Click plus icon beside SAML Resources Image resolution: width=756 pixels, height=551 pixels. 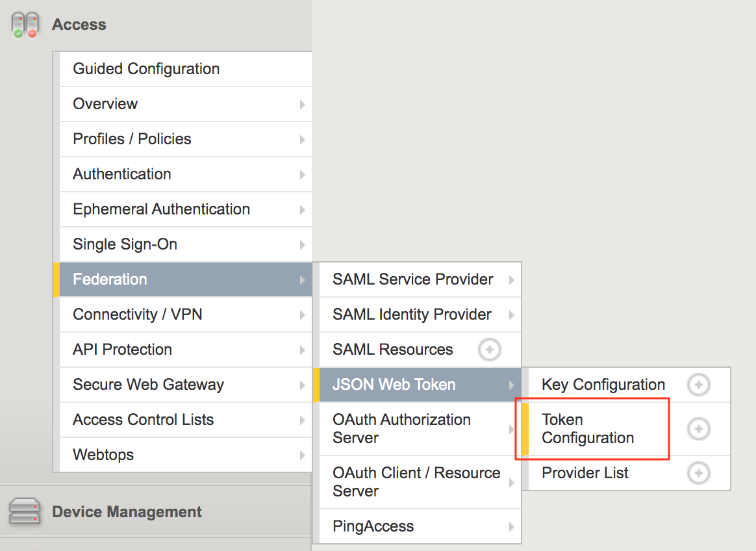[489, 350]
